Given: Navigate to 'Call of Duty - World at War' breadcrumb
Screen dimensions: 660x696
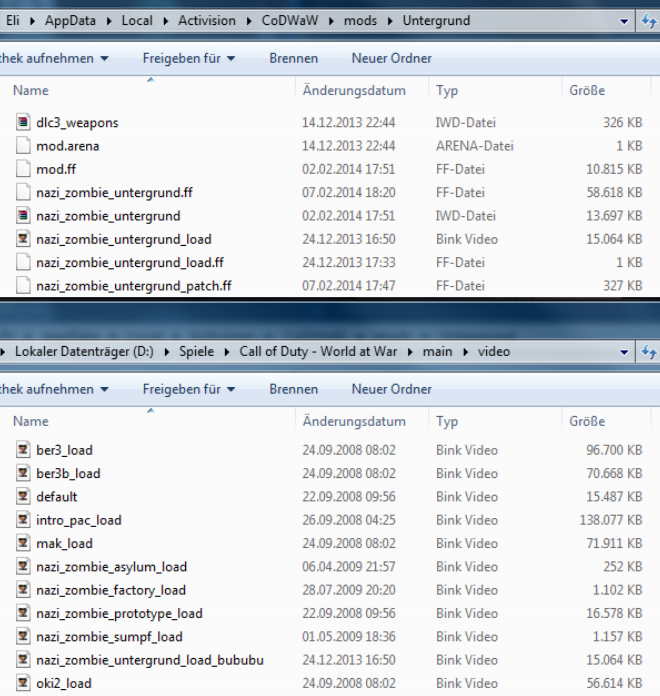Looking at the screenshot, I should 318,352.
